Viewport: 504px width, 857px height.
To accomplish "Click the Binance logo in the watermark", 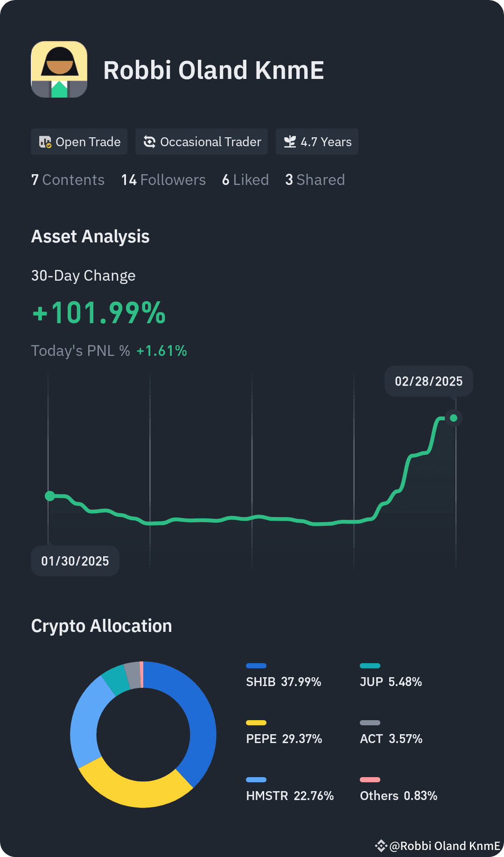I will click(x=381, y=846).
